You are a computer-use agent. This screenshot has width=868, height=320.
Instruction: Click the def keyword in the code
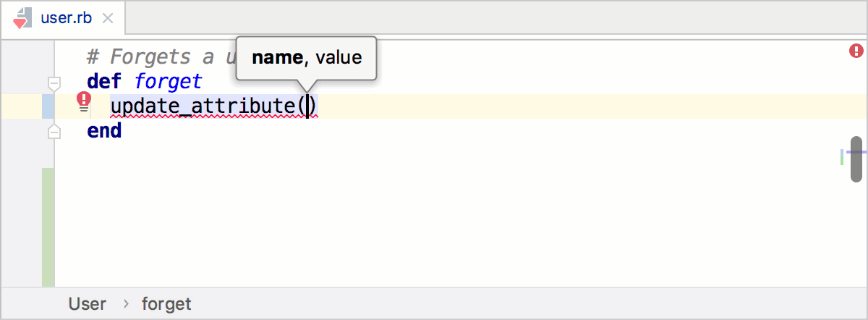click(104, 82)
